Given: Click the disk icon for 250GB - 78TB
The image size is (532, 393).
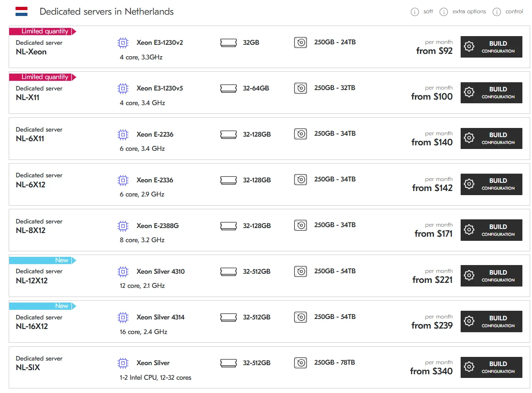Looking at the screenshot, I should coord(301,363).
